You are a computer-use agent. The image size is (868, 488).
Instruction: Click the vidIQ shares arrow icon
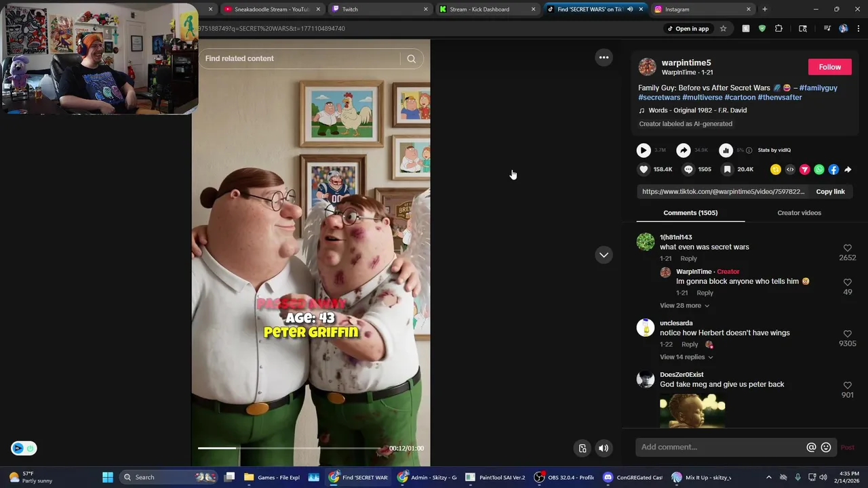point(684,150)
